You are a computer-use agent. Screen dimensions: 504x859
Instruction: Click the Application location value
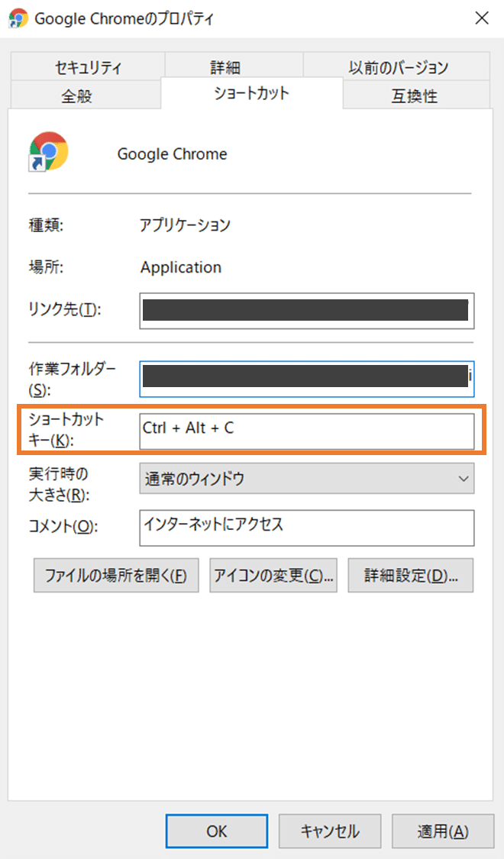tap(181, 267)
